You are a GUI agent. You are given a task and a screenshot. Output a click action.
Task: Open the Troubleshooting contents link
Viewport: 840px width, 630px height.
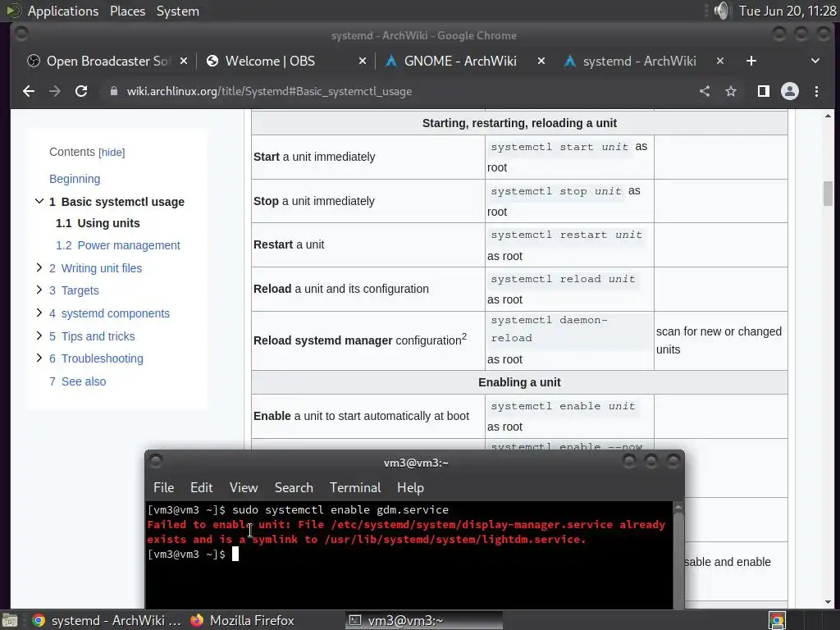coord(97,358)
